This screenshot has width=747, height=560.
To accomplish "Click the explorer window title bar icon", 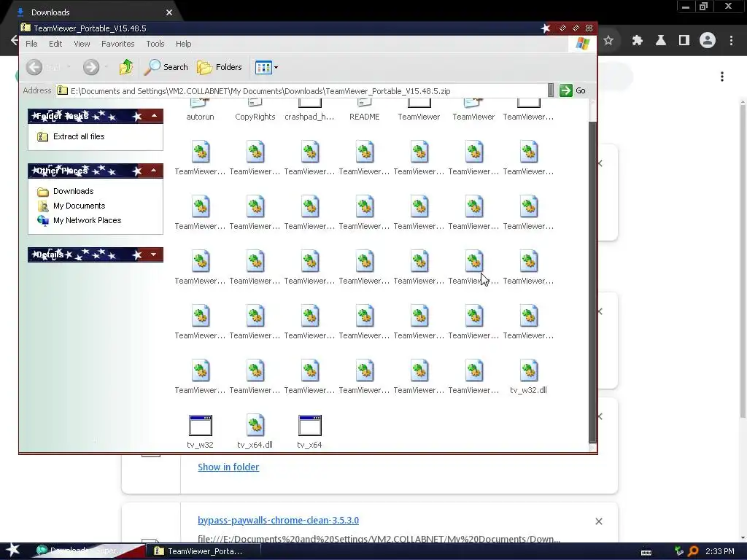I will coord(26,28).
